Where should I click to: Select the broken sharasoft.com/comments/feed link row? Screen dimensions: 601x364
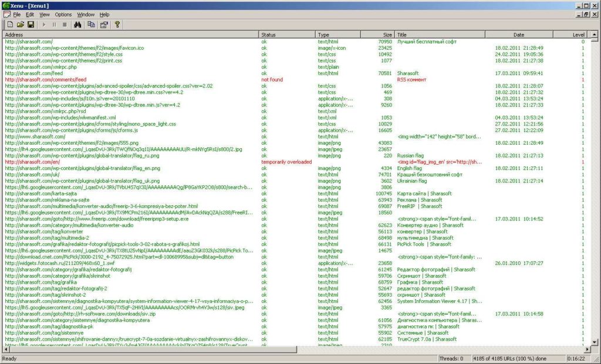tap(295, 80)
